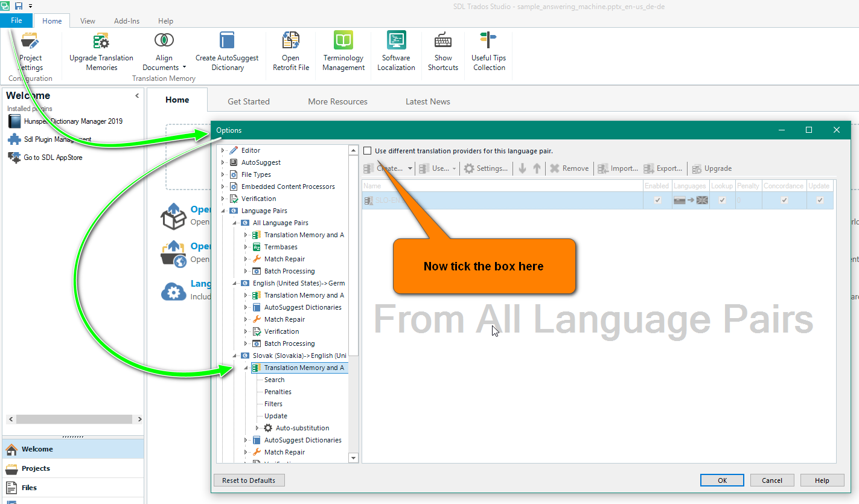Select Filters tree item
Screen dimensions: 859x504
coord(273,404)
